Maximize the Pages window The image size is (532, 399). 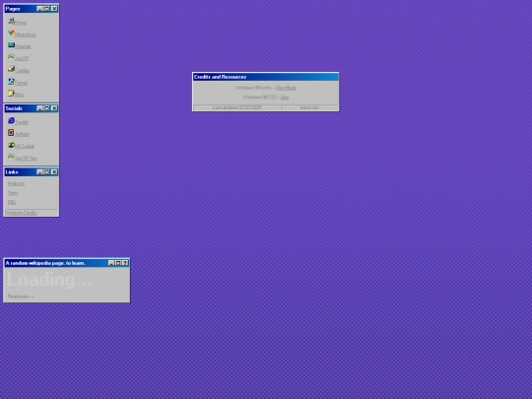(x=47, y=9)
